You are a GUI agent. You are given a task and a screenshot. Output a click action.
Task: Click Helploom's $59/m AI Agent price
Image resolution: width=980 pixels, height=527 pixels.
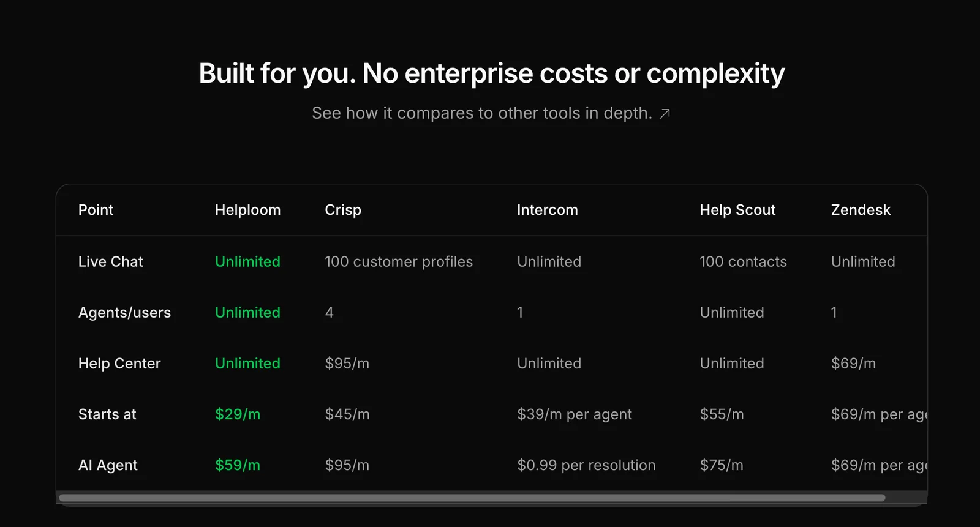(238, 465)
